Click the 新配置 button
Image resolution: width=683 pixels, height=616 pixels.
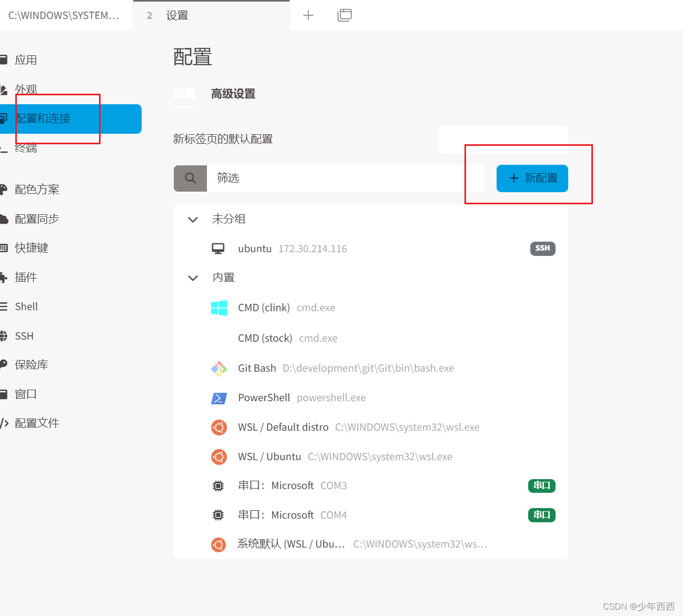[532, 178]
